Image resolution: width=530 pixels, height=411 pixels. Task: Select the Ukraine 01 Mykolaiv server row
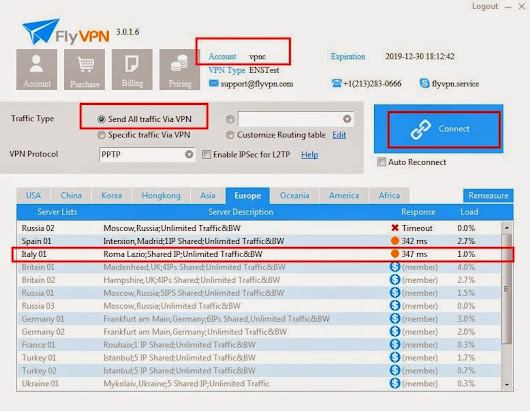click(x=259, y=384)
